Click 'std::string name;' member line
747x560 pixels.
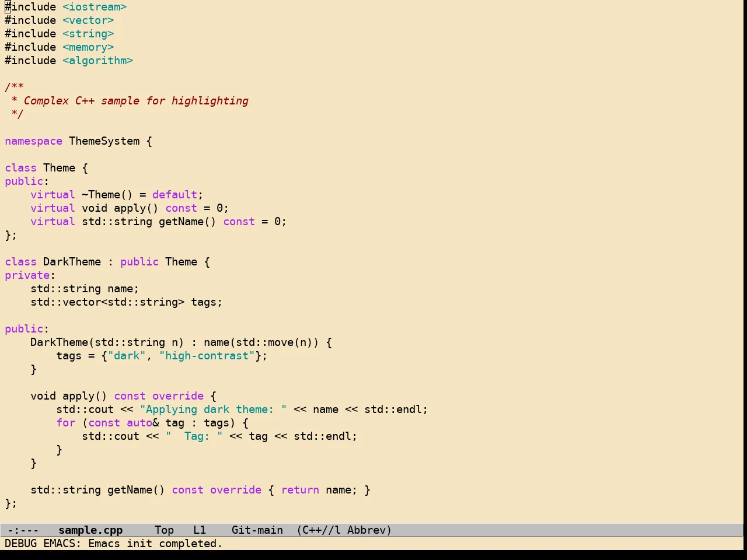pyautogui.click(x=85, y=289)
